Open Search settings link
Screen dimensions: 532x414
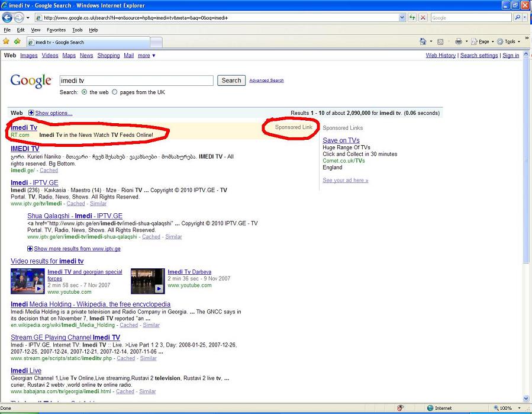click(479, 55)
